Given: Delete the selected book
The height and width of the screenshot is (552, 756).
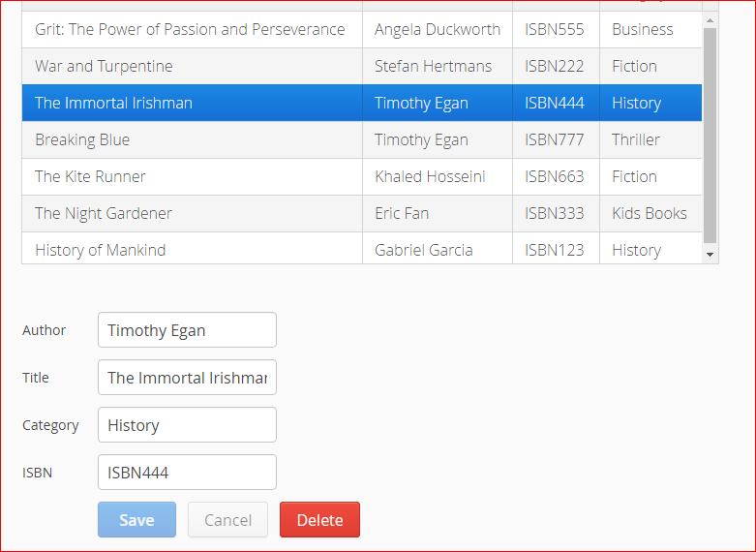Looking at the screenshot, I should pyautogui.click(x=319, y=520).
